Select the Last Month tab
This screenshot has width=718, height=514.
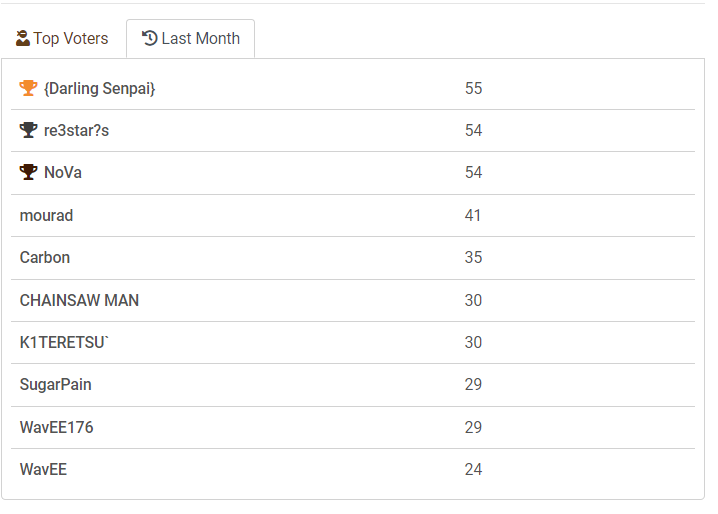(x=191, y=39)
